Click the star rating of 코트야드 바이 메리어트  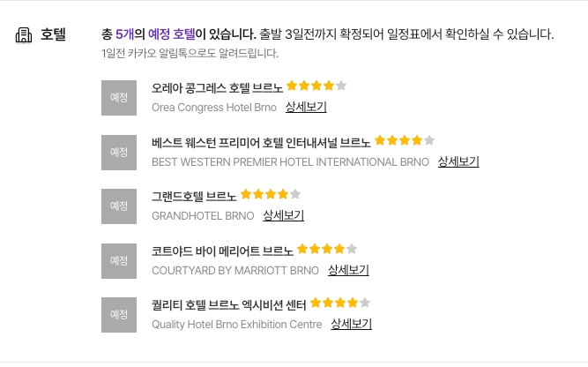327,249
